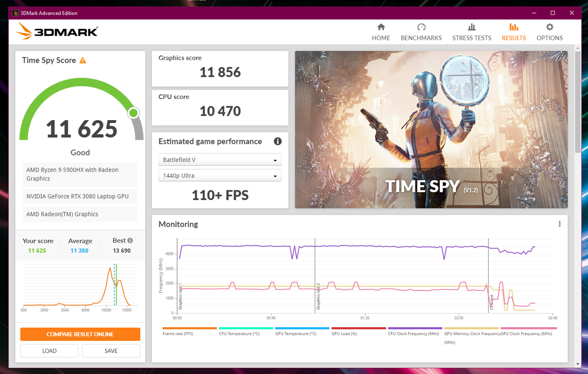Click the 3DMark icon in title bar

(x=15, y=13)
